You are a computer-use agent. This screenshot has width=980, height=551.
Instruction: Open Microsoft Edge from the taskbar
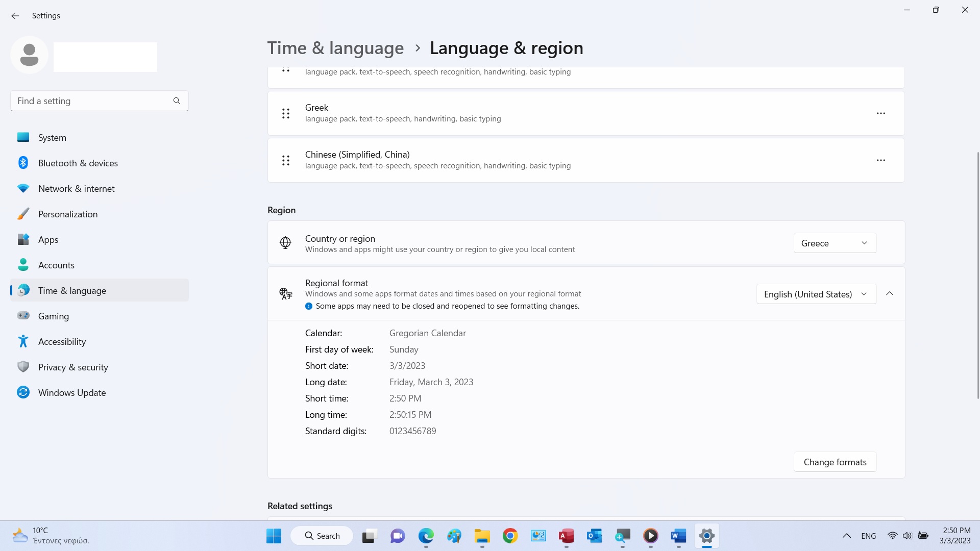[426, 536]
